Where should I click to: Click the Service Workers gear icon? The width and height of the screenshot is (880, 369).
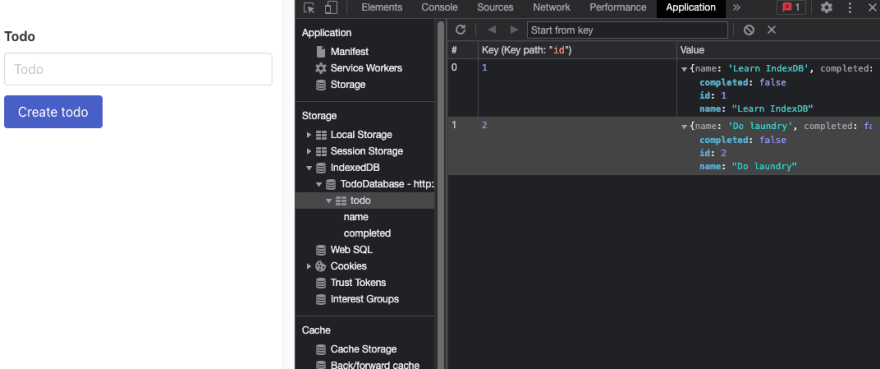321,68
